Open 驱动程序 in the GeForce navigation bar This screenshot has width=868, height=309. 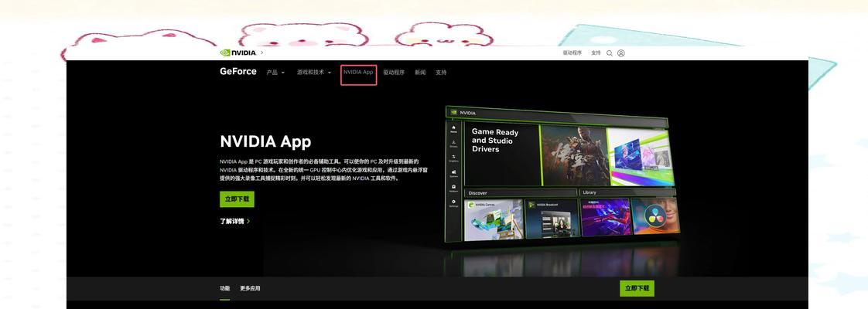pyautogui.click(x=394, y=73)
